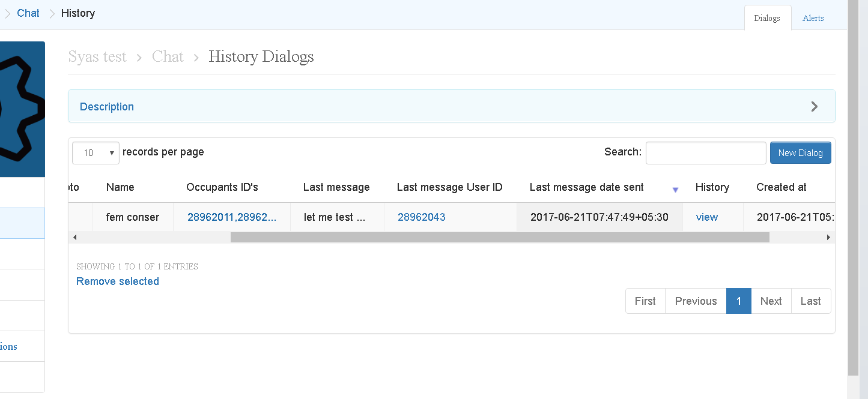
Task: Click the right arrow on the table scrollbar
Action: click(828, 237)
